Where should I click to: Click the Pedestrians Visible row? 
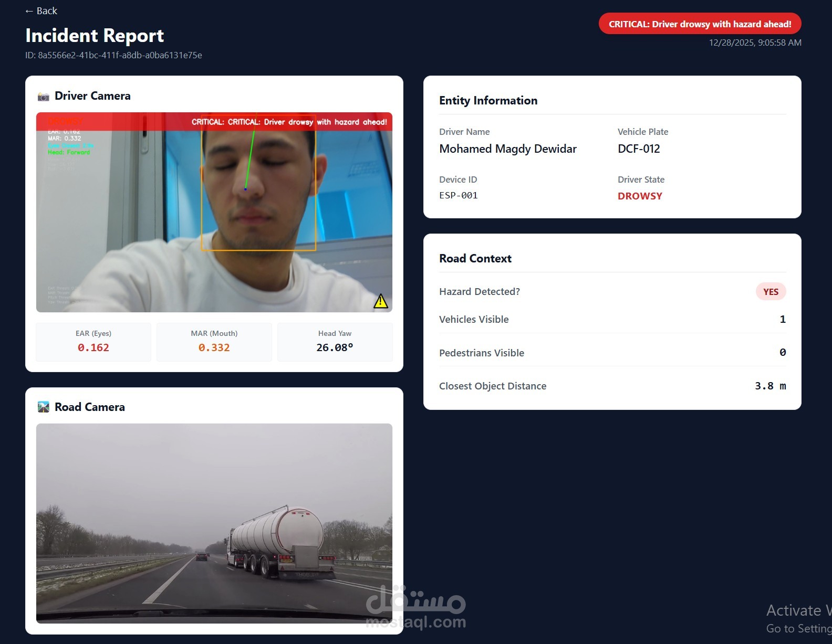click(612, 353)
